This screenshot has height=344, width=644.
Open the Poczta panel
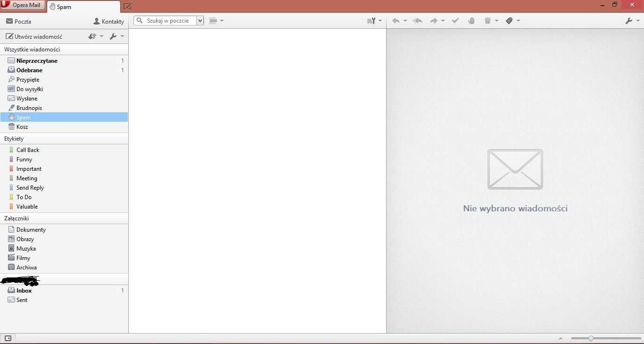pyautogui.click(x=18, y=21)
